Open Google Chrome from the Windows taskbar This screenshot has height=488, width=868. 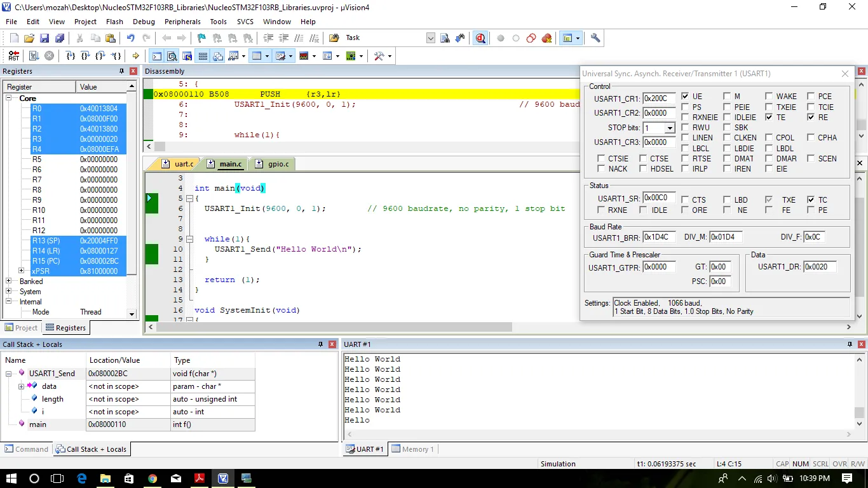click(x=153, y=478)
